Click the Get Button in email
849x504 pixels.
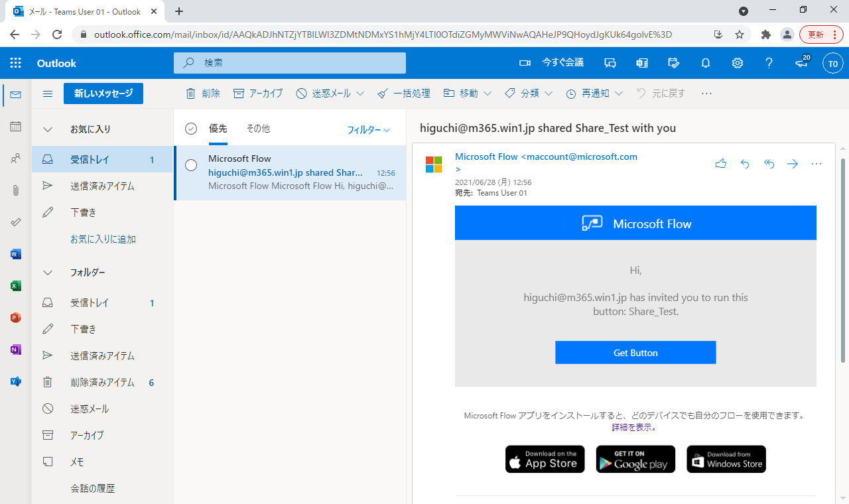click(x=635, y=353)
